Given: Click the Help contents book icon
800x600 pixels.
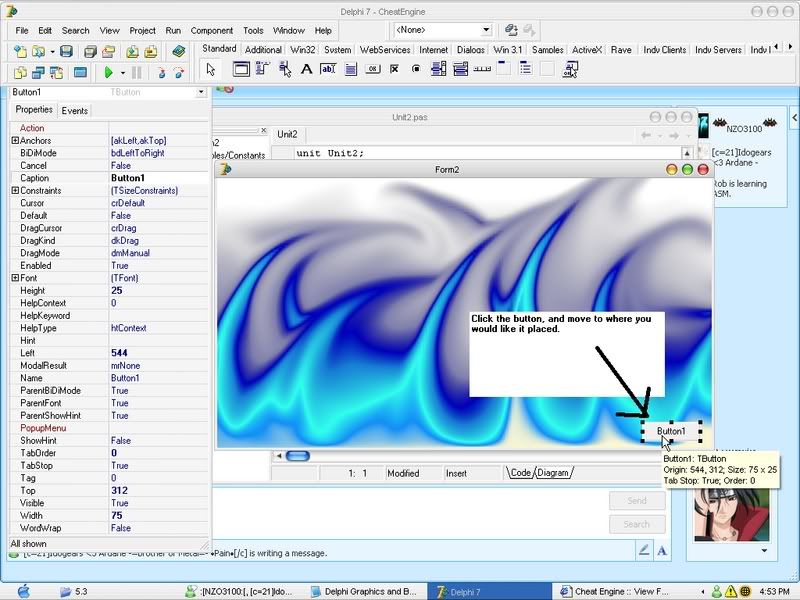Looking at the screenshot, I should [x=178, y=51].
